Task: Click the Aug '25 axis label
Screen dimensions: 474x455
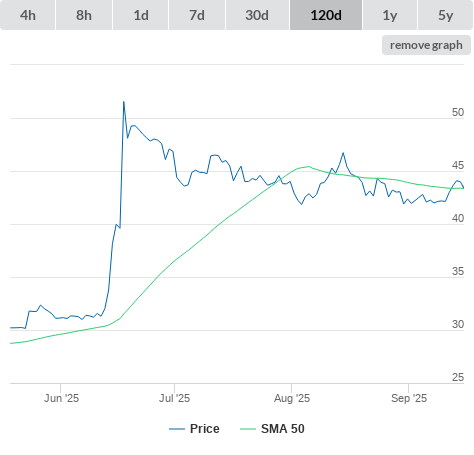Action: (x=292, y=398)
